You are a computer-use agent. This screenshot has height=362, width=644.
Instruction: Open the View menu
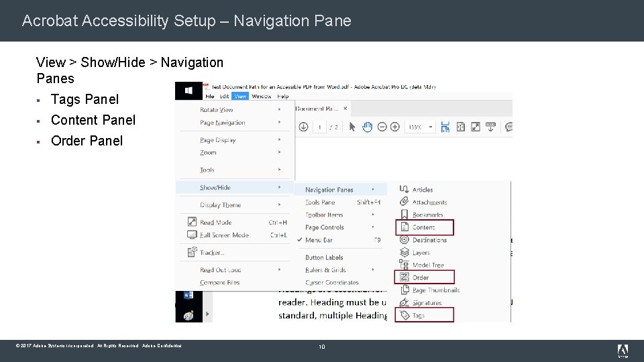pos(240,97)
